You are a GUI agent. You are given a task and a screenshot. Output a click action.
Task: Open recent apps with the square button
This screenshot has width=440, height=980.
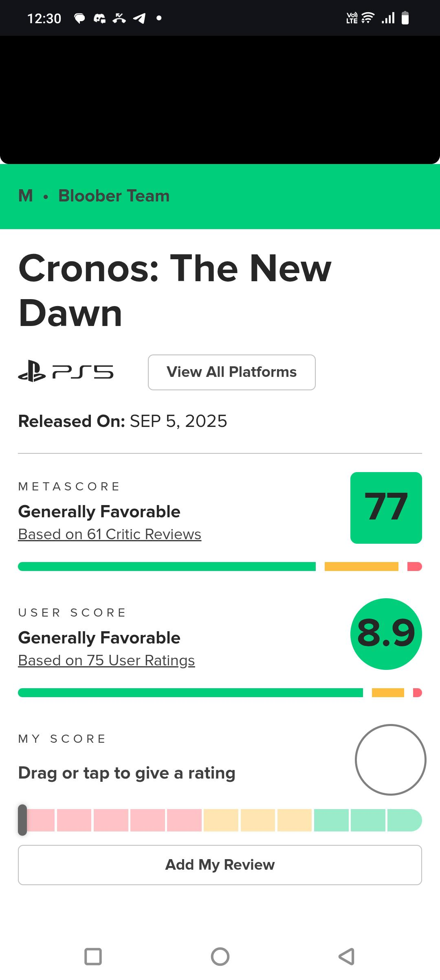(x=93, y=956)
